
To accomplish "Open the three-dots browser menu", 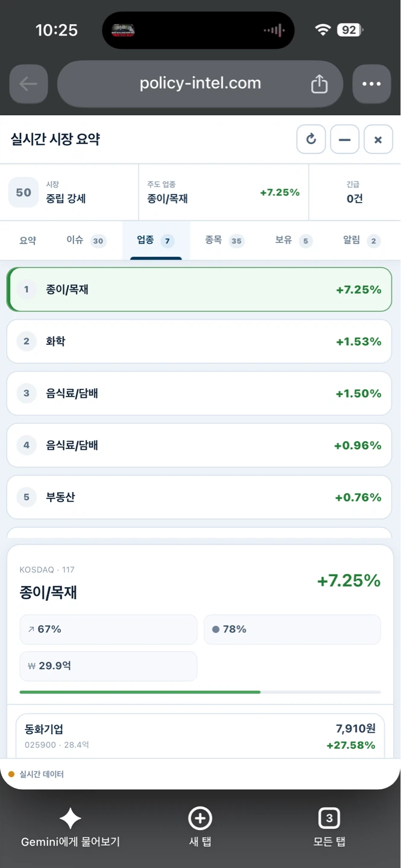I will [371, 84].
